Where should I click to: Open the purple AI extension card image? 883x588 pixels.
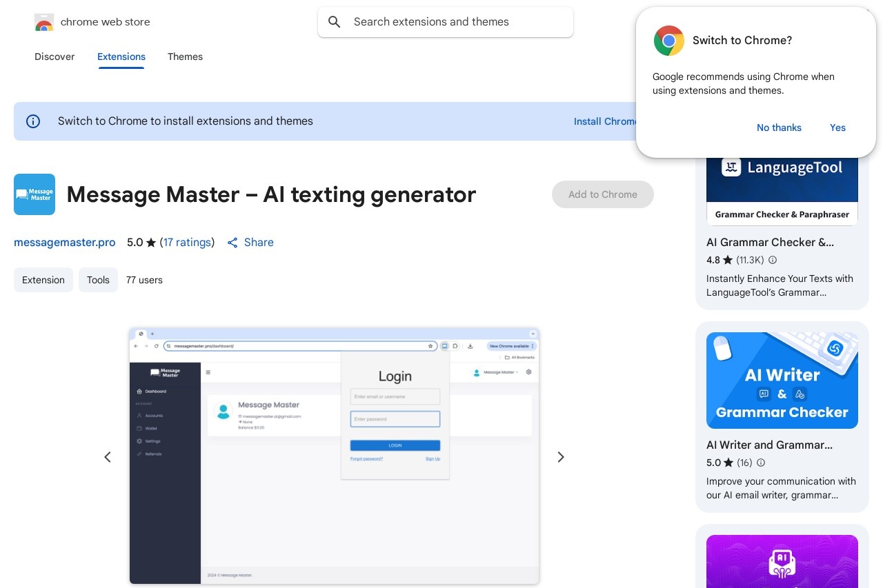click(782, 561)
